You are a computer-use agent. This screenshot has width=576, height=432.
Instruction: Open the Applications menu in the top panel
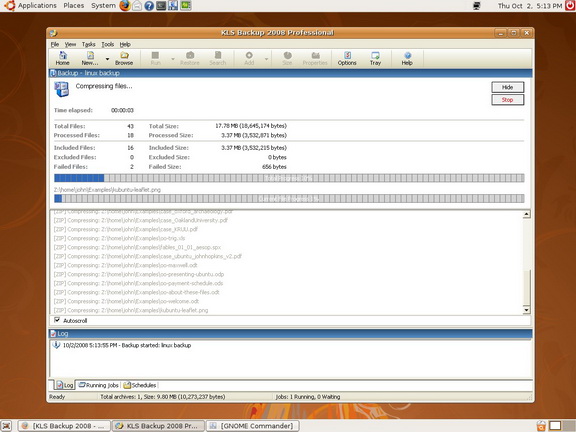(x=37, y=6)
